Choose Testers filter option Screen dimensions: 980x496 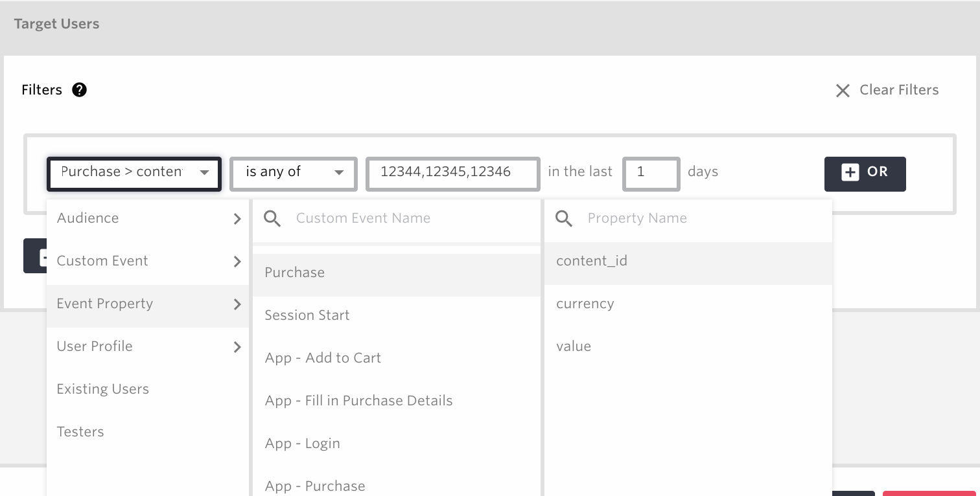click(148, 432)
